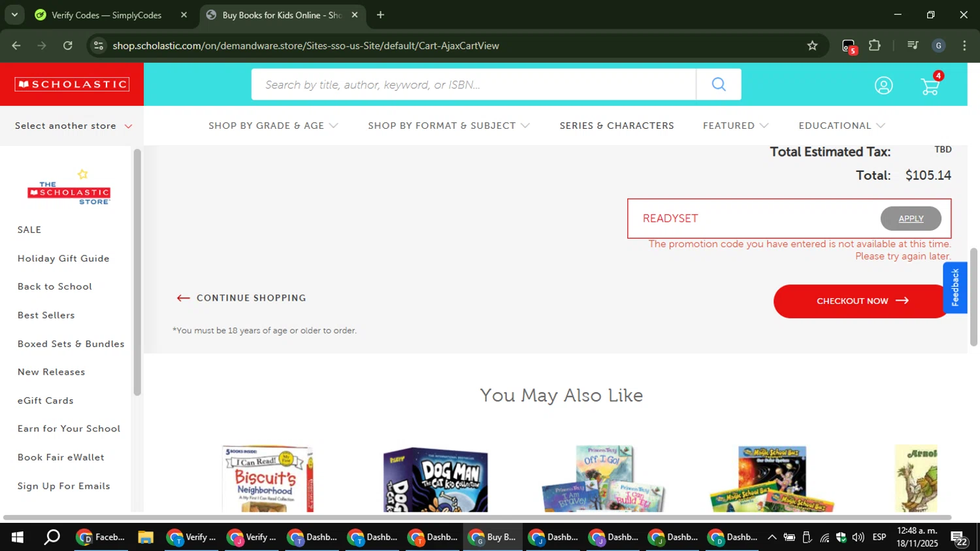Viewport: 980px width, 551px height.
Task: Show hidden system tray icons
Action: [772, 537]
